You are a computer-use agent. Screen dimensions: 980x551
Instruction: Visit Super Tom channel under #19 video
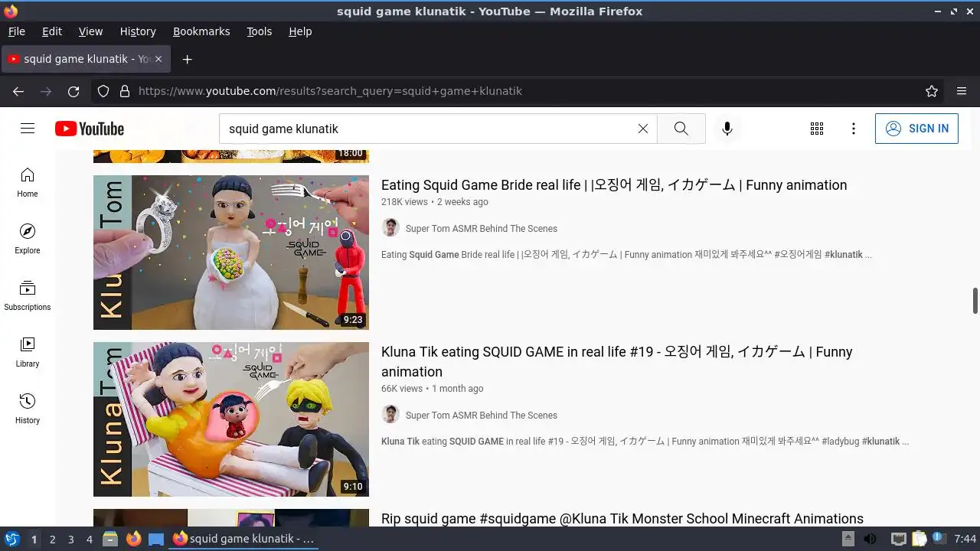tap(482, 416)
